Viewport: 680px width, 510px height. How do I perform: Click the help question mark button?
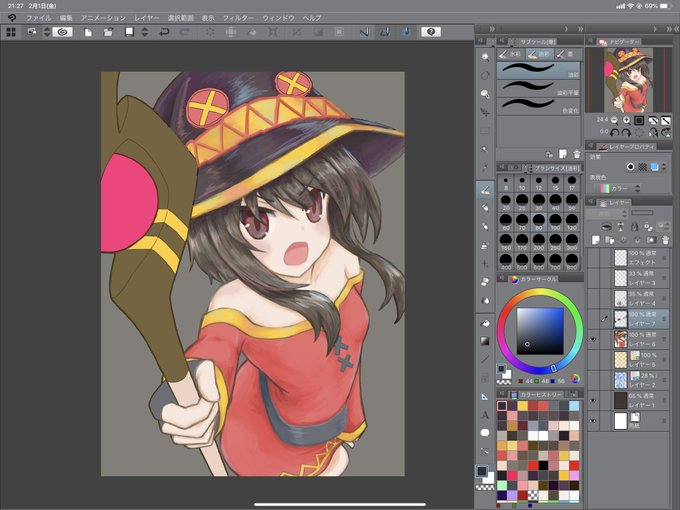431,32
